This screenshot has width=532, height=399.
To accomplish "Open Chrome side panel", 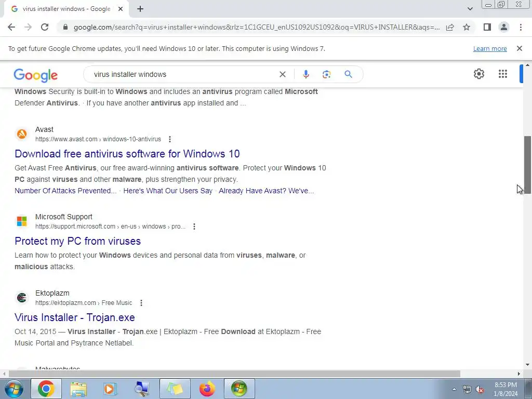I will pos(487,27).
